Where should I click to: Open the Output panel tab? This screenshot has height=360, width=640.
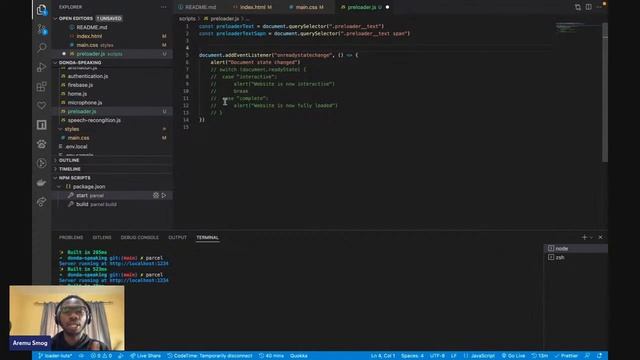coord(178,237)
